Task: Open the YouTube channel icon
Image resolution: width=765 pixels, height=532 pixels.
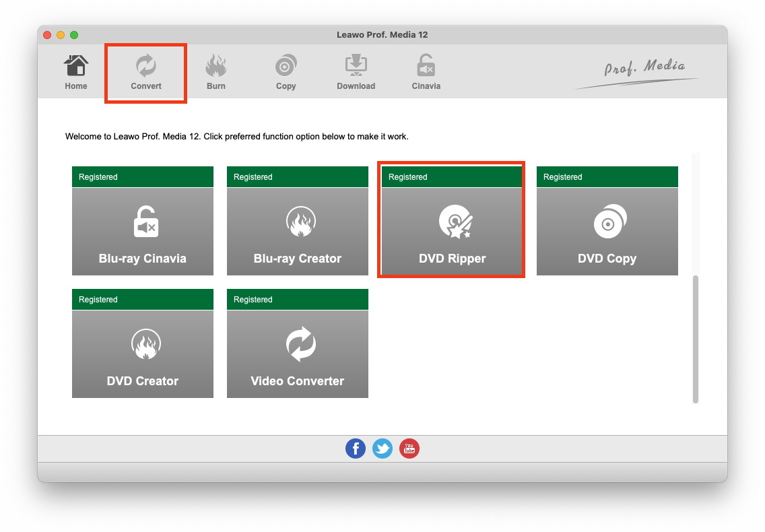Action: pyautogui.click(x=409, y=448)
